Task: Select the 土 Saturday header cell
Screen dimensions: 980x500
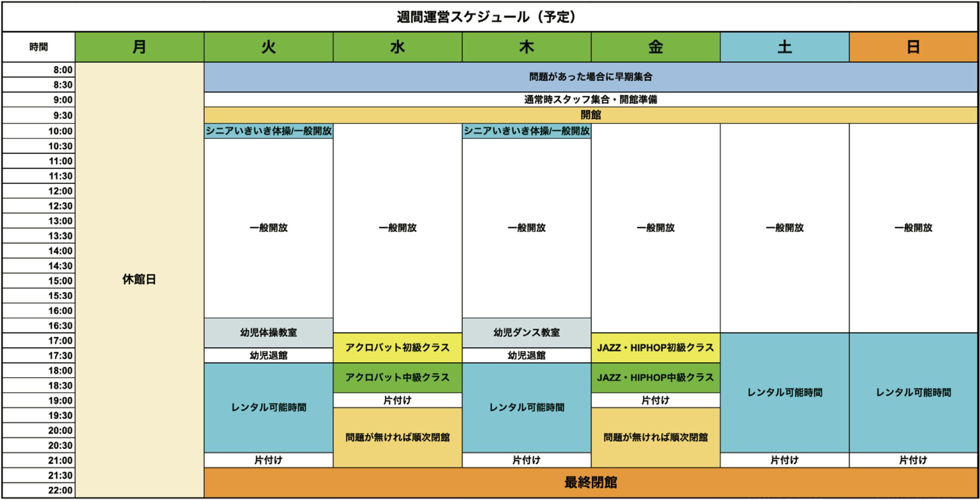Action: click(x=784, y=47)
